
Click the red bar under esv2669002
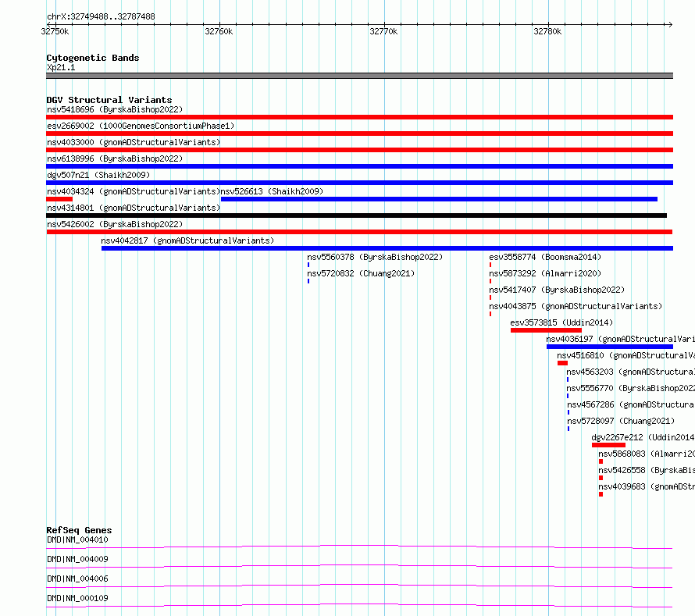(x=359, y=134)
